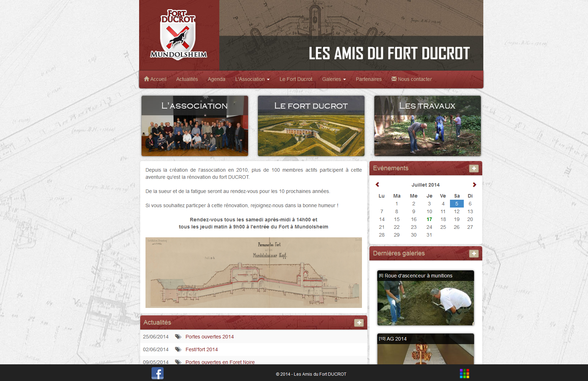Screen dimensions: 588x381
Task: Click the Actualités section heading
Action: [157, 322]
